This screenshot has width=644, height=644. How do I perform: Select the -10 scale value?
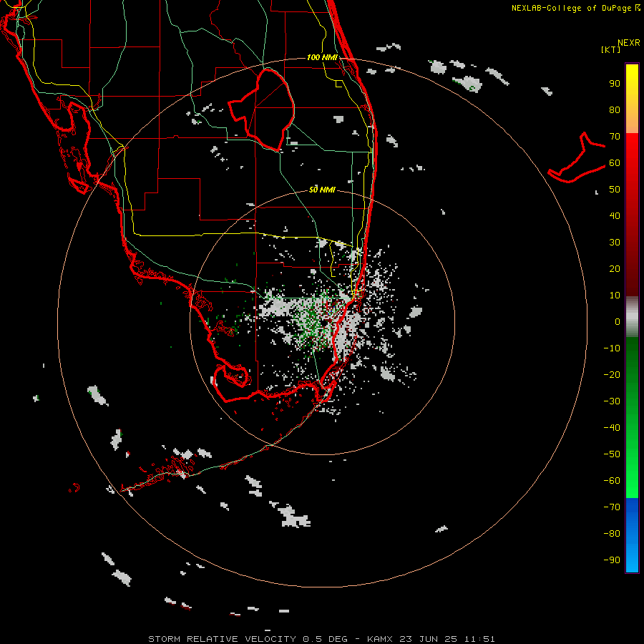point(612,348)
